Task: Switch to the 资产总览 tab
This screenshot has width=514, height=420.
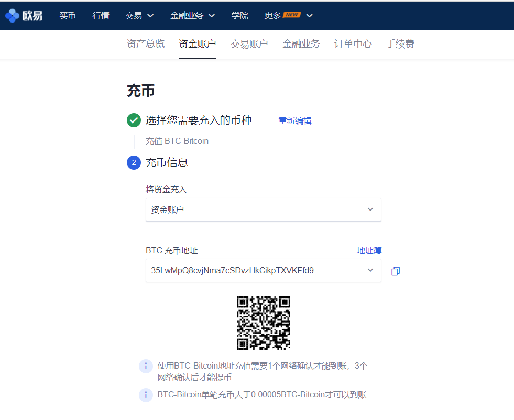Action: (x=146, y=44)
